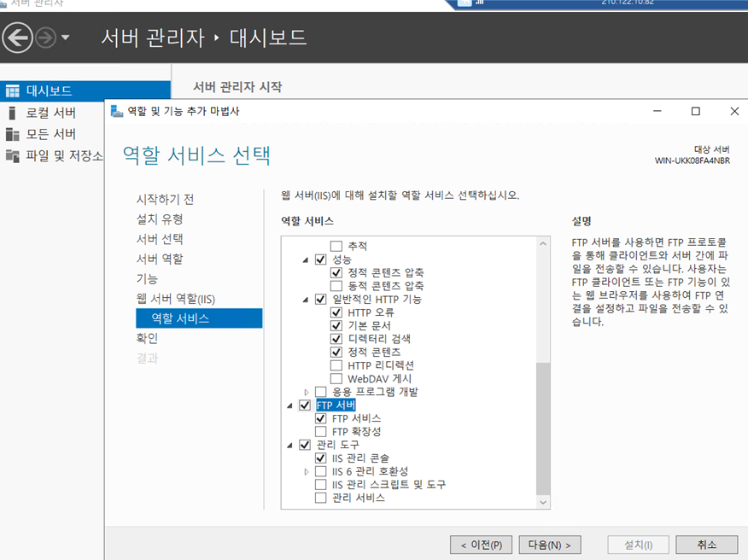Check the 동적 콘텐츠 압축 checkbox
748x560 pixels.
coord(336,286)
